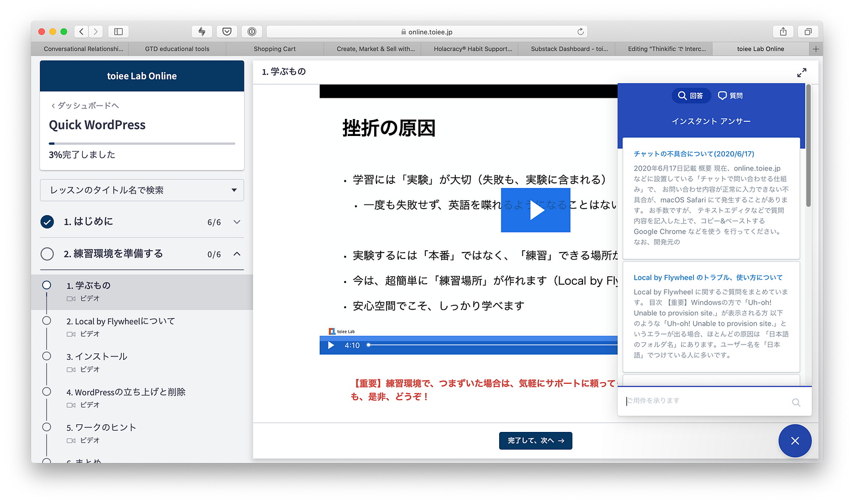The height and width of the screenshot is (504, 854).
Task: Click the ダッシュボードへ back link
Action: pyautogui.click(x=85, y=105)
